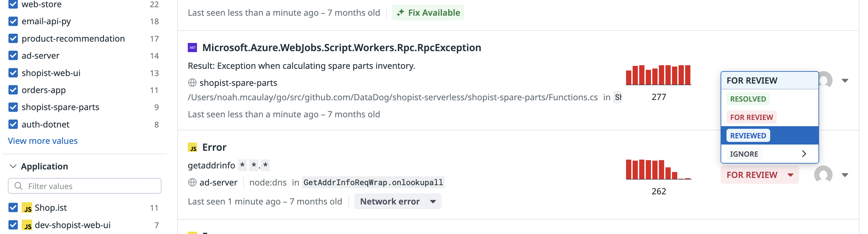This screenshot has height=234, width=868.
Task: Open the JS Error issue title
Action: click(214, 147)
